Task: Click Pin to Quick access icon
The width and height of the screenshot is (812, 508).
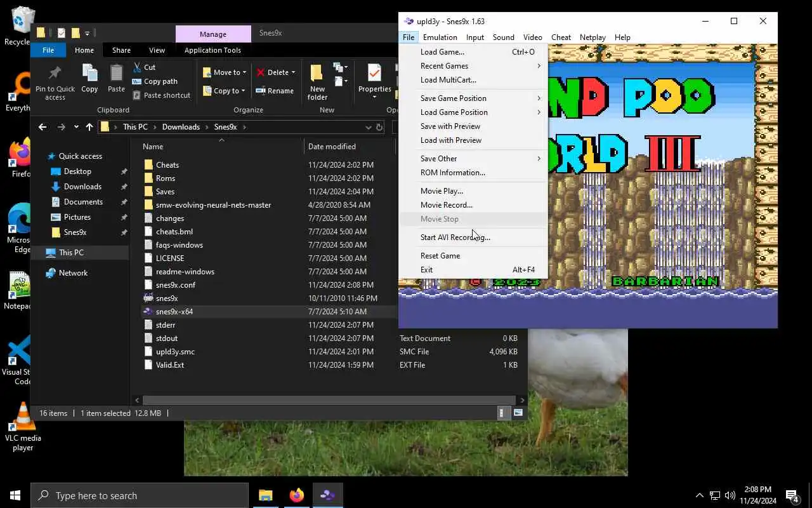Action: pos(55,73)
